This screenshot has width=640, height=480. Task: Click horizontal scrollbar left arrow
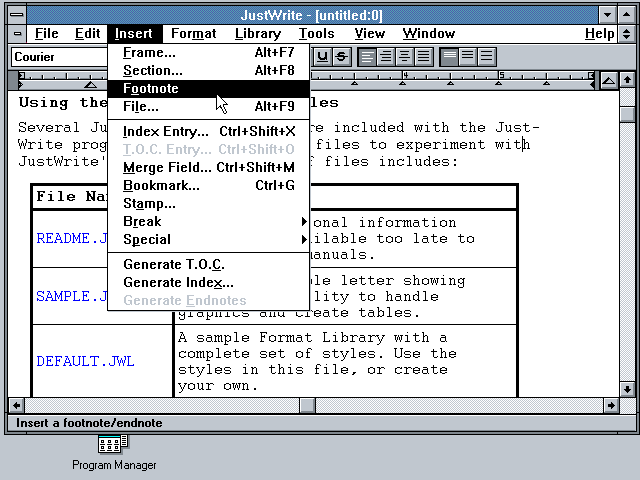pos(16,405)
